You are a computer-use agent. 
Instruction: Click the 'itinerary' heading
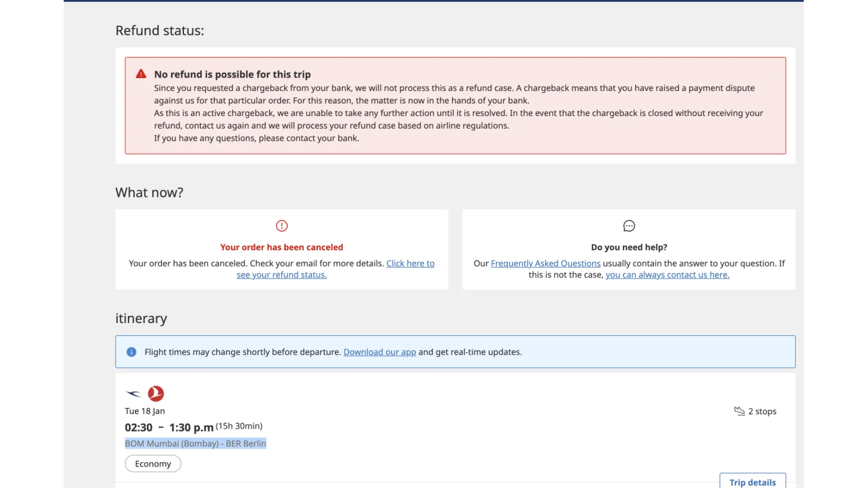pyautogui.click(x=141, y=319)
